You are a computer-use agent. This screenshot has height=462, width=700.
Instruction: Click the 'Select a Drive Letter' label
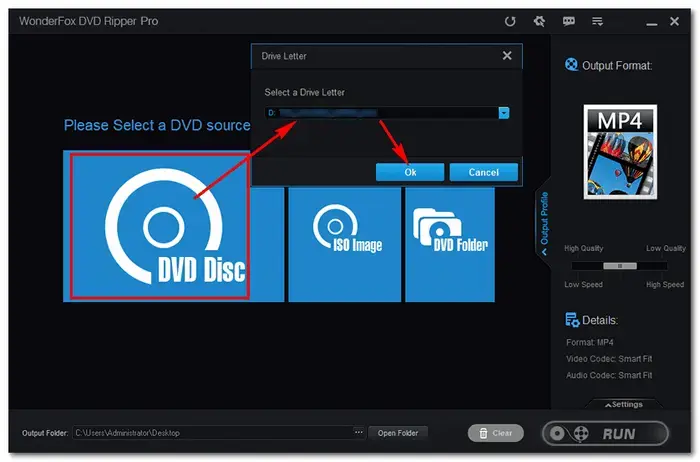[304, 92]
